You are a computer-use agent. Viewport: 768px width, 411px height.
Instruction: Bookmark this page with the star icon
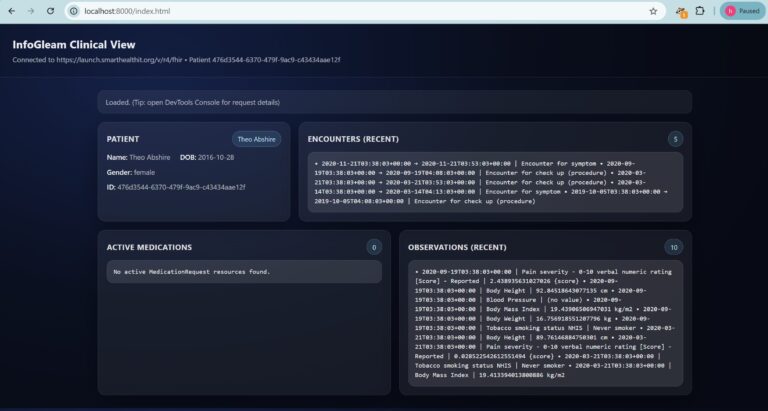pos(653,11)
